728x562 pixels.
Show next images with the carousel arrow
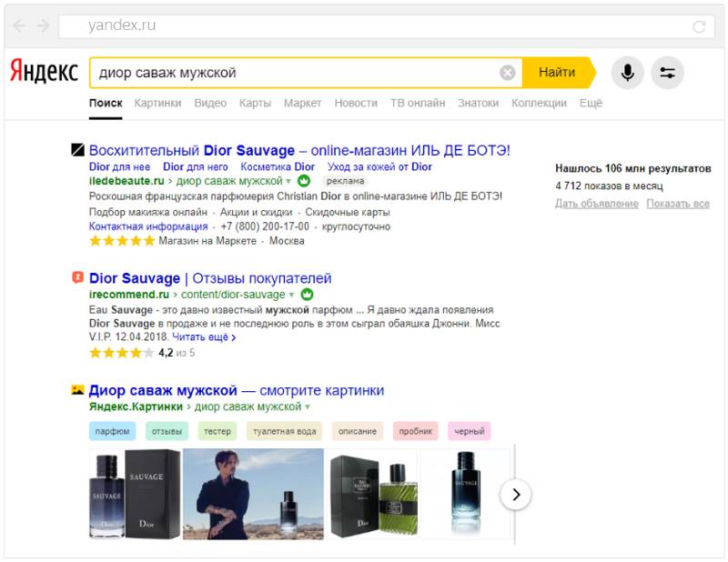(516, 495)
